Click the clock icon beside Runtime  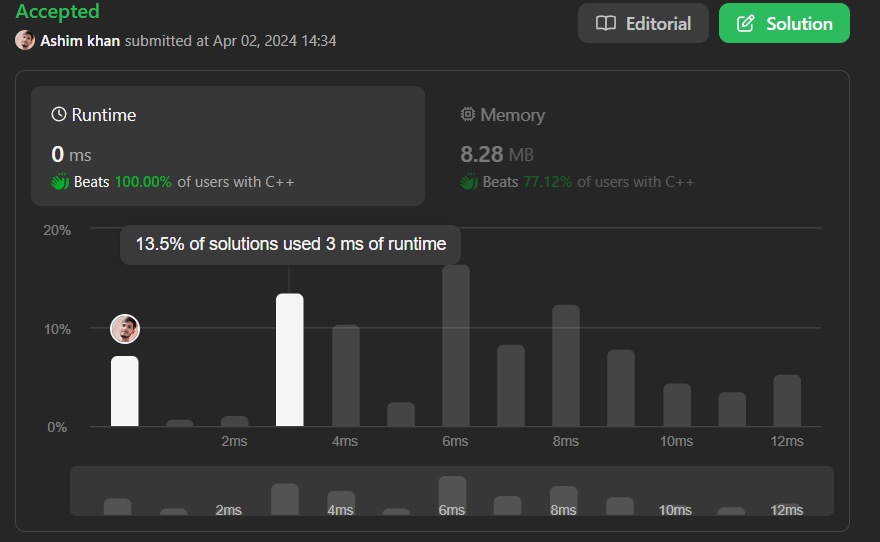tap(59, 115)
